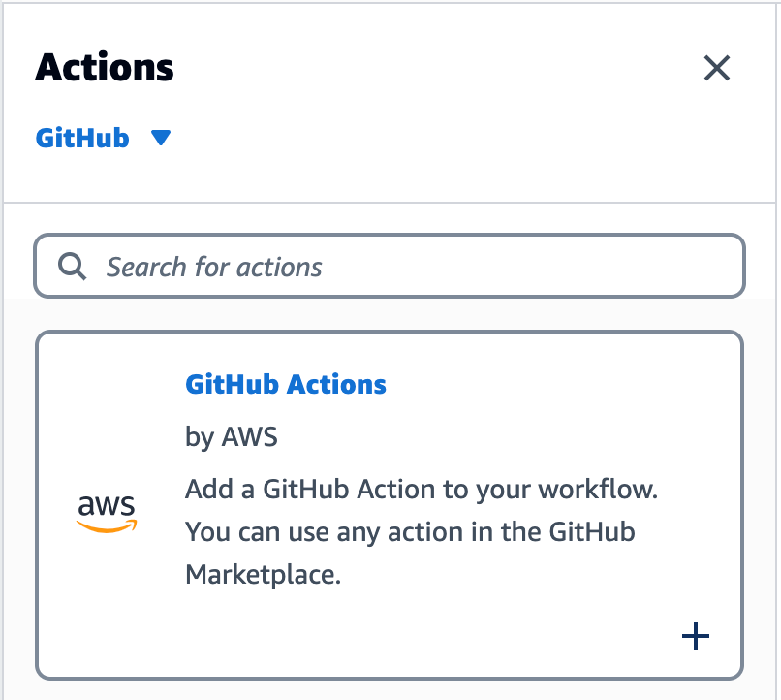Collapse the GitHub selector arrow
This screenshot has width=781, height=700.
pos(161,138)
